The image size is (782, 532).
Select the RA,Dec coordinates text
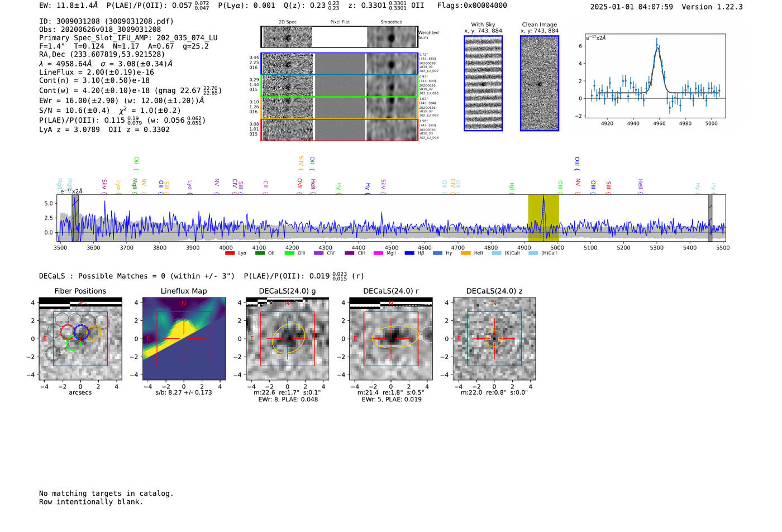point(102,54)
